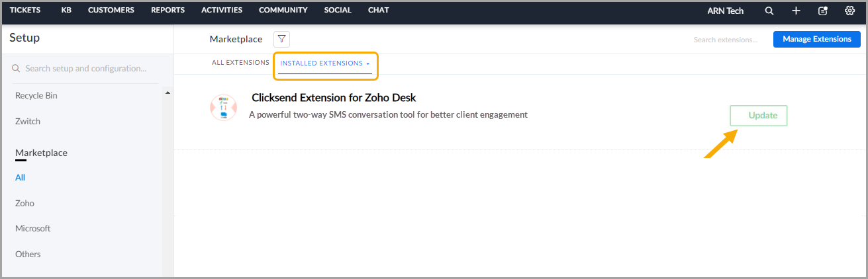Focus the Search extensions field
This screenshot has width=868, height=279.
pos(726,40)
